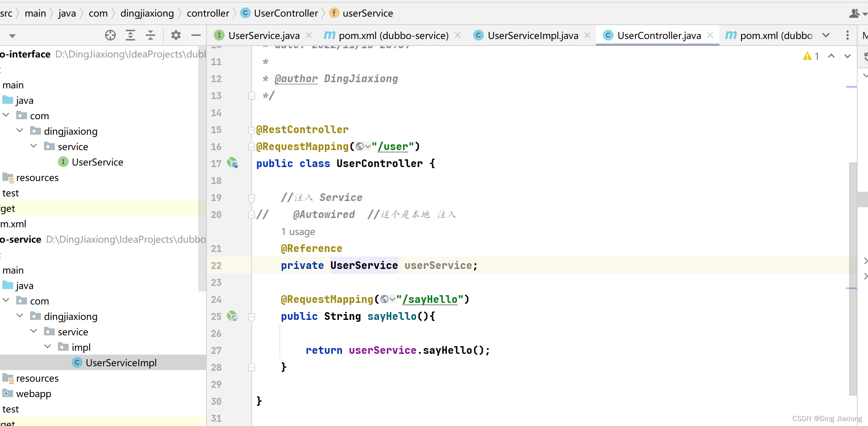Image resolution: width=868 pixels, height=426 pixels.
Task: Click the user account icon at top right
Action: click(x=854, y=14)
